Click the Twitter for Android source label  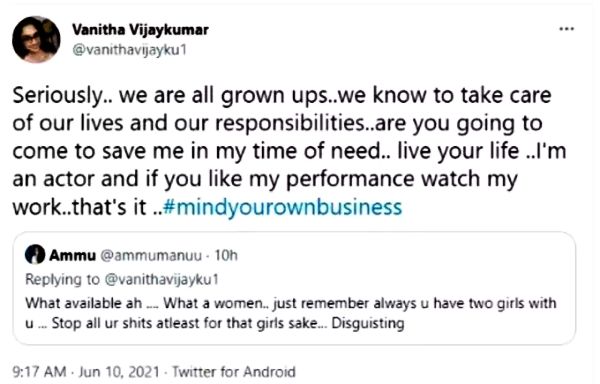click(x=234, y=372)
